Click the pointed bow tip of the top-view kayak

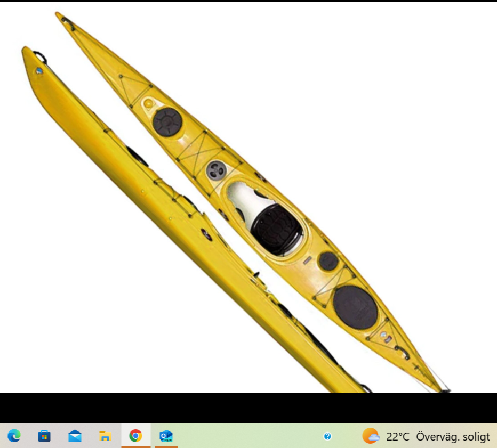58,14
